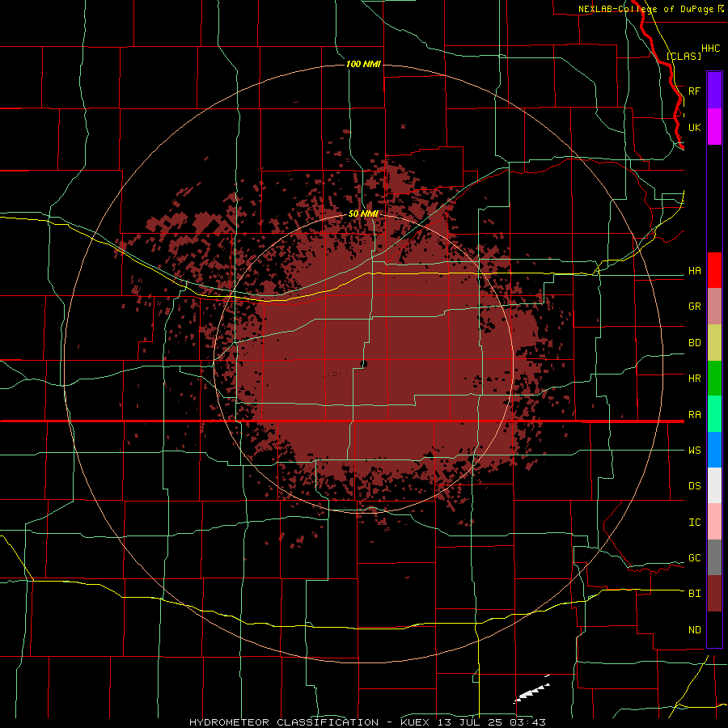Click the ND legend label
The height and width of the screenshot is (728, 728).
(695, 630)
